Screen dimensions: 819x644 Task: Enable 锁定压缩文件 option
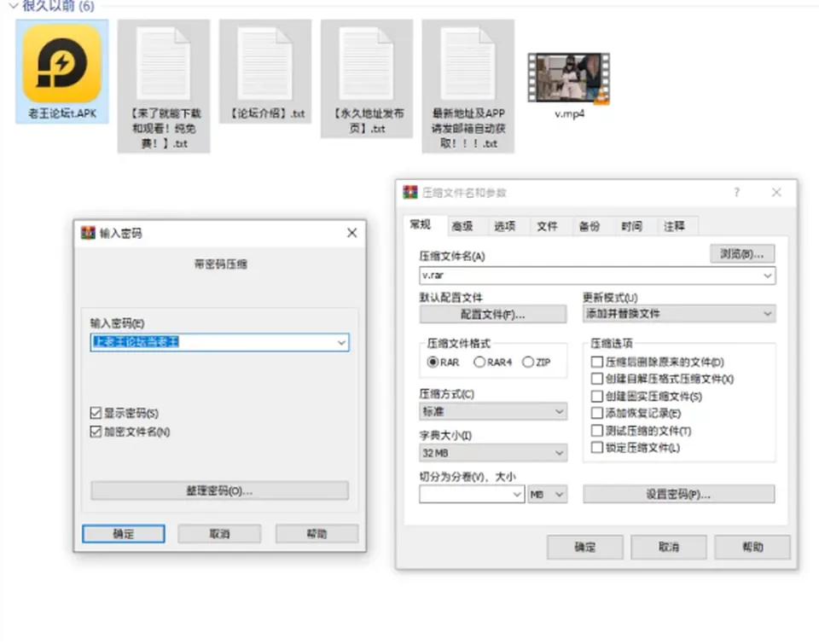tap(597, 448)
